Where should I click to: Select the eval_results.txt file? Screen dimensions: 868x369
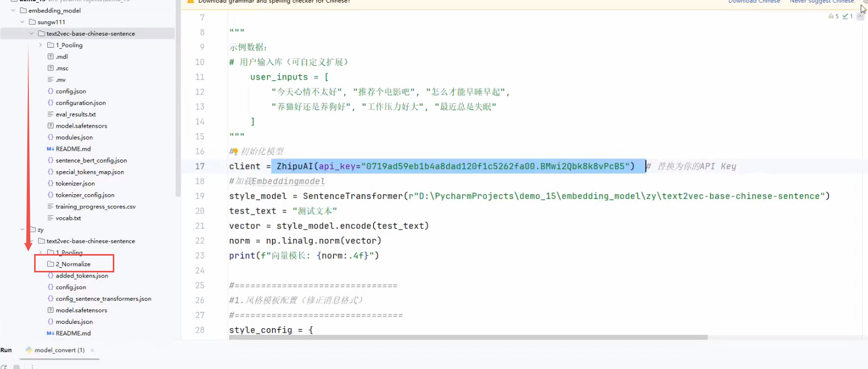[76, 114]
